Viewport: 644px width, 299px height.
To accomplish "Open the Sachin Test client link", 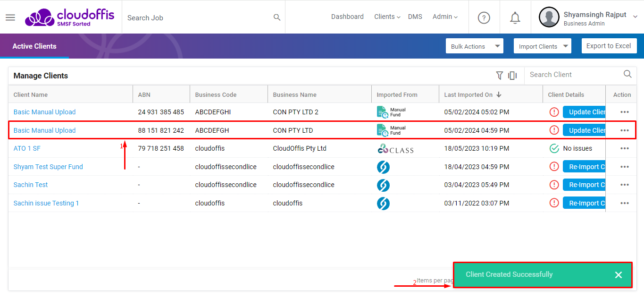I will coord(31,185).
